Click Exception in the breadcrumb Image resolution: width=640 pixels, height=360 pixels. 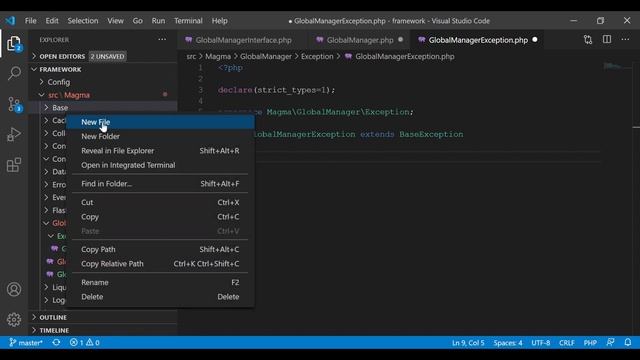click(x=317, y=56)
